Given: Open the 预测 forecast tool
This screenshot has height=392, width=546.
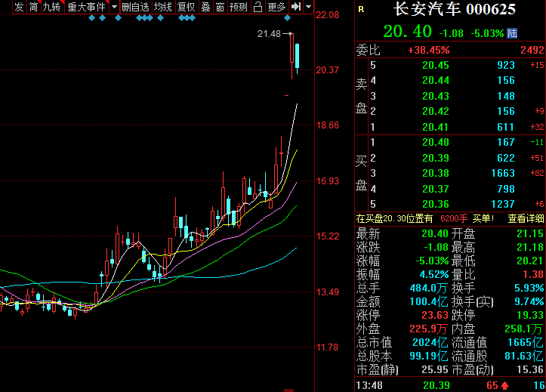Looking at the screenshot, I should pyautogui.click(x=239, y=7).
